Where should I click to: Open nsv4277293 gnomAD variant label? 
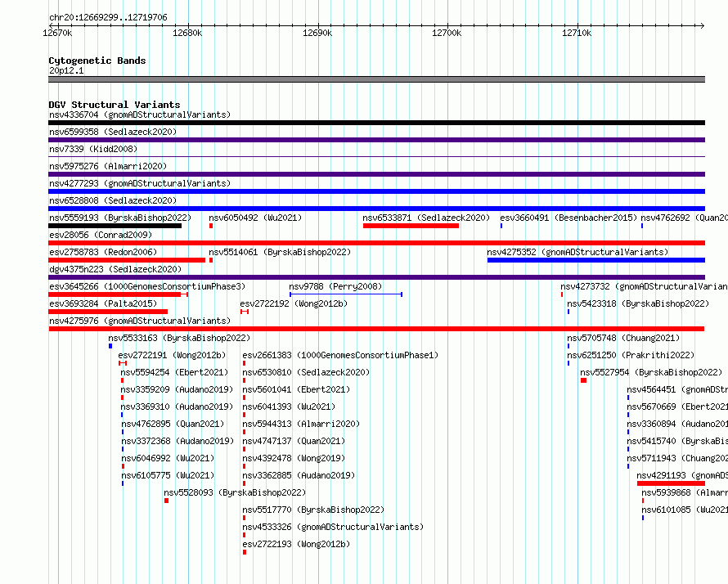pos(140,183)
